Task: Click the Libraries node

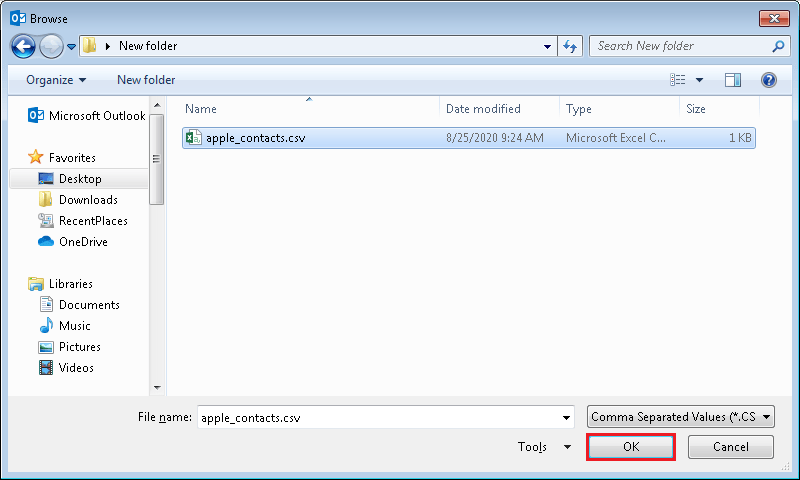Action: click(60, 284)
